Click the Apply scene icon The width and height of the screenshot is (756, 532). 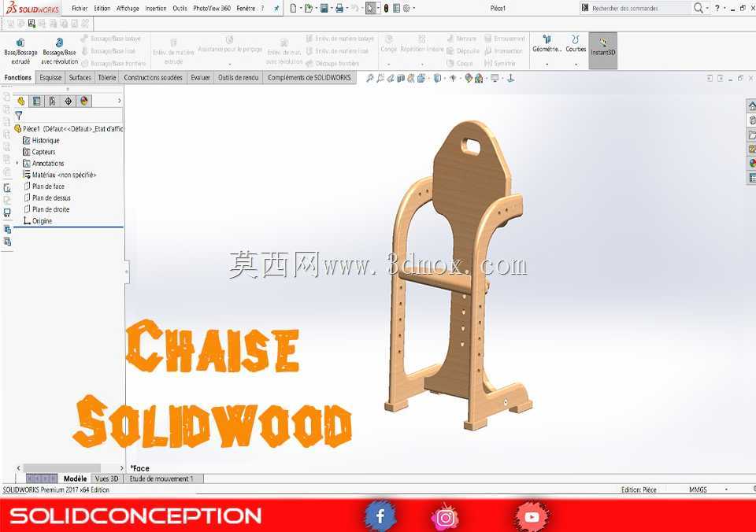tap(478, 78)
